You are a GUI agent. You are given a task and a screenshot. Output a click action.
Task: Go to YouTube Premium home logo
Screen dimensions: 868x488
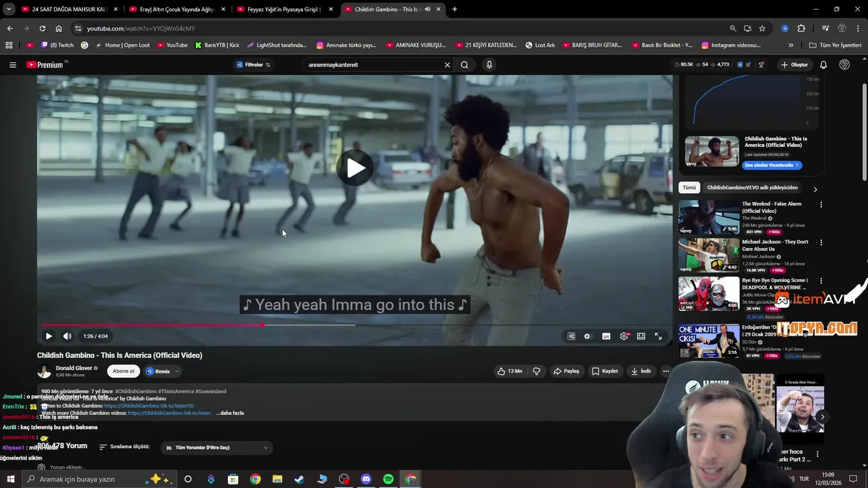[45, 65]
